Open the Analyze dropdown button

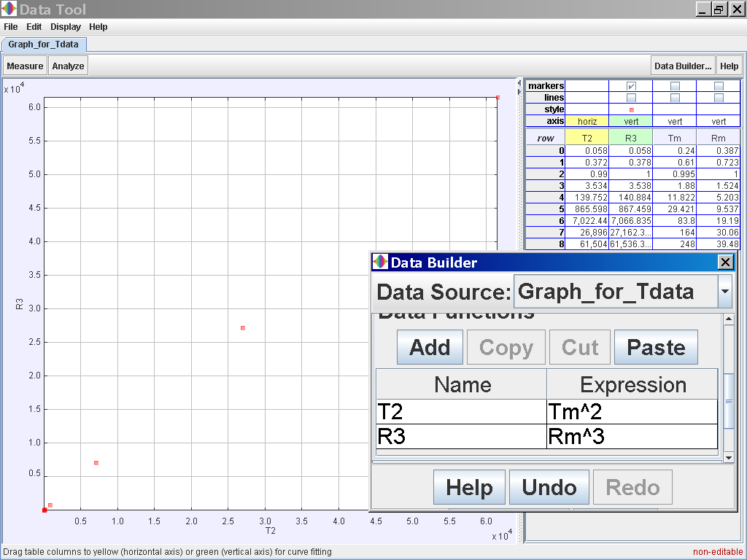[68, 66]
